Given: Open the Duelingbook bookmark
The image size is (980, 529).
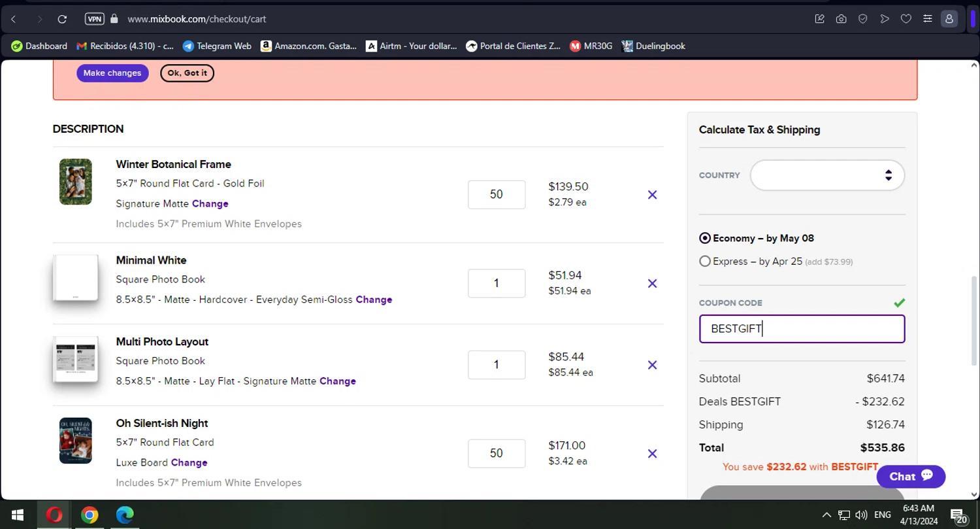Looking at the screenshot, I should 653,46.
